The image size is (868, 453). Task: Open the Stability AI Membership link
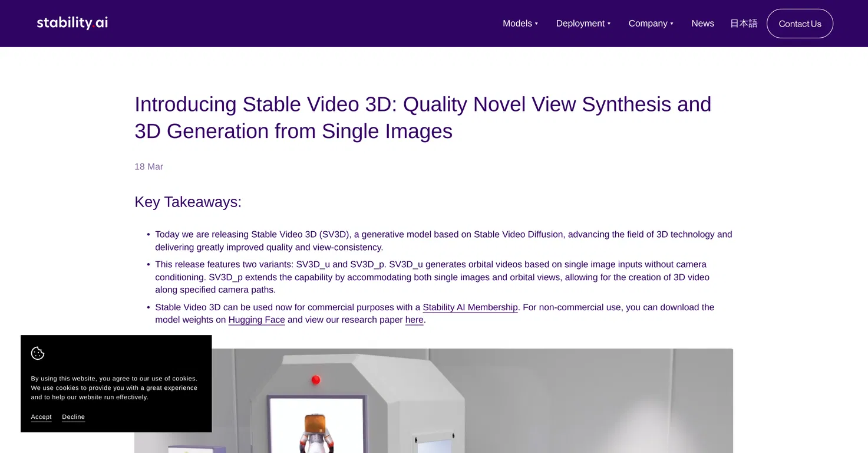tap(470, 307)
